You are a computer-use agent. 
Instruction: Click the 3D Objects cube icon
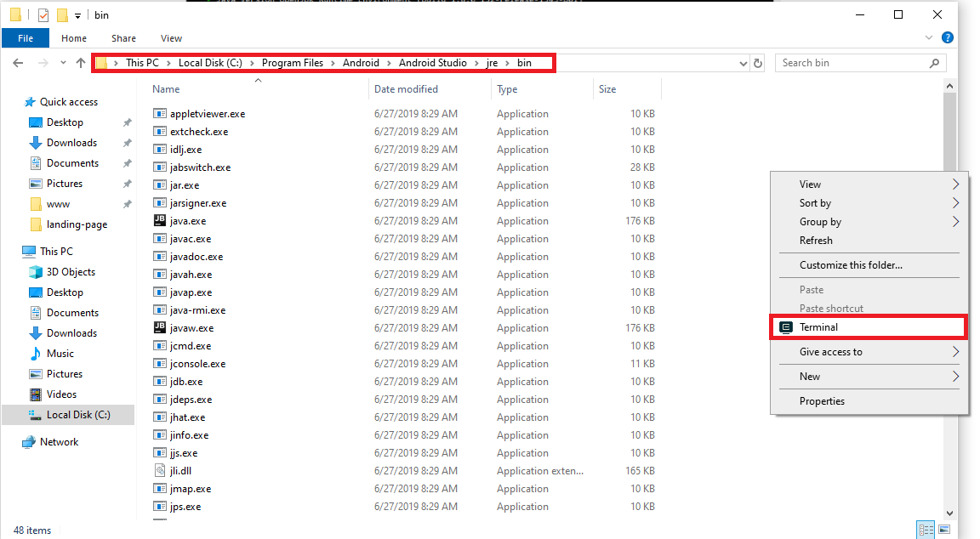36,272
